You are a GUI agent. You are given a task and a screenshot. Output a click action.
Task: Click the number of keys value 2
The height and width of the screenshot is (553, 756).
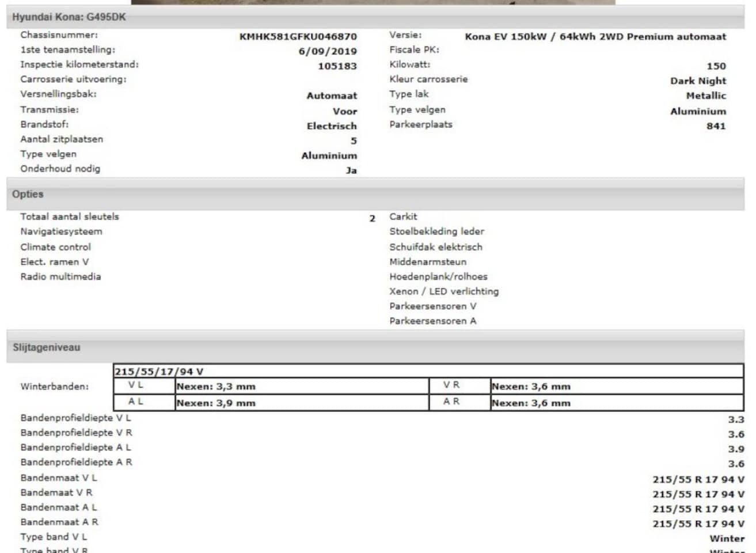[372, 218]
